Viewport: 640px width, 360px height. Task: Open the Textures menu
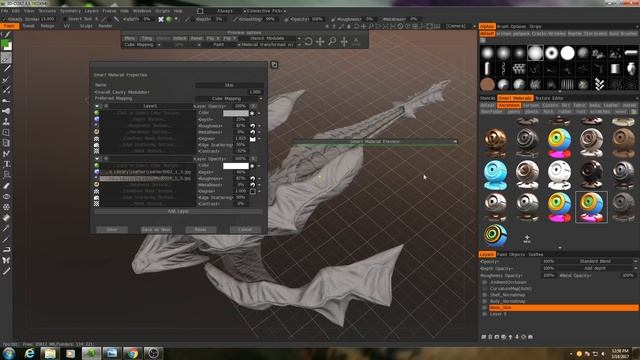click(47, 11)
